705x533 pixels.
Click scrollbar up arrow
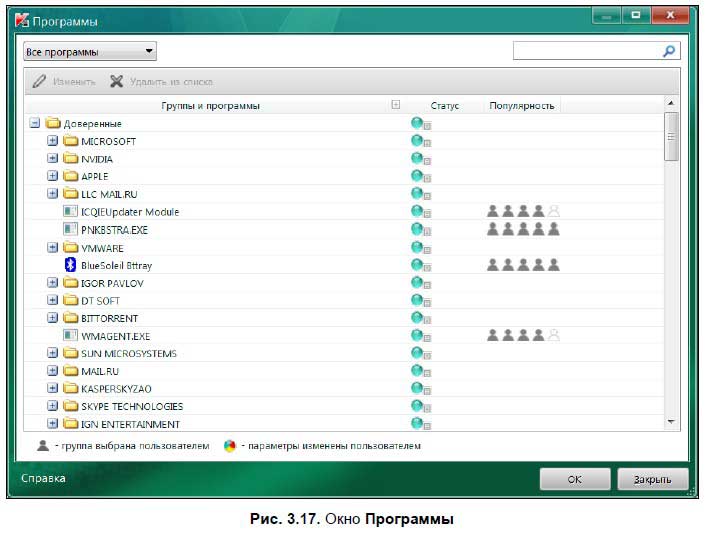(x=671, y=103)
